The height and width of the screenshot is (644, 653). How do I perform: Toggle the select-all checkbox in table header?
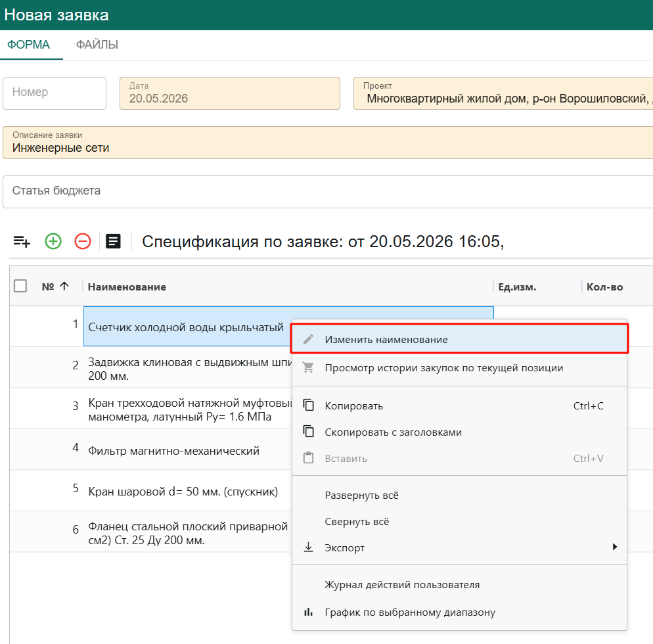tap(20, 286)
